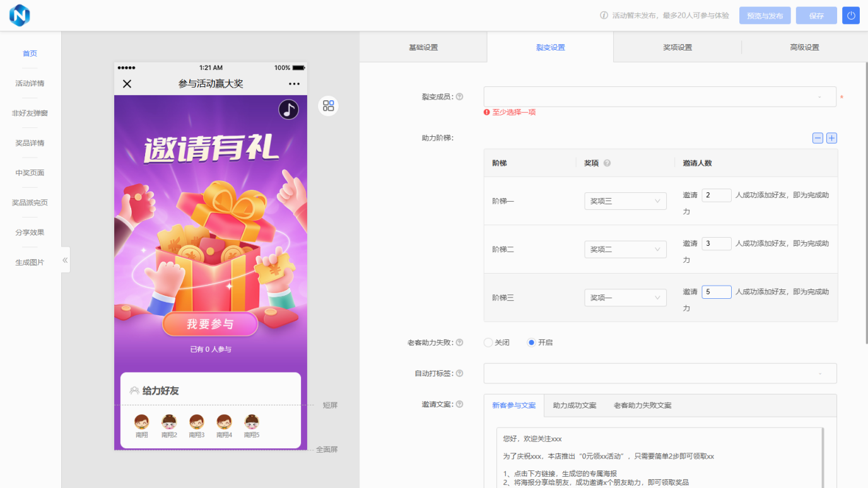Select the 关闭 radio option
Viewport: 868px width, 488px height.
488,342
